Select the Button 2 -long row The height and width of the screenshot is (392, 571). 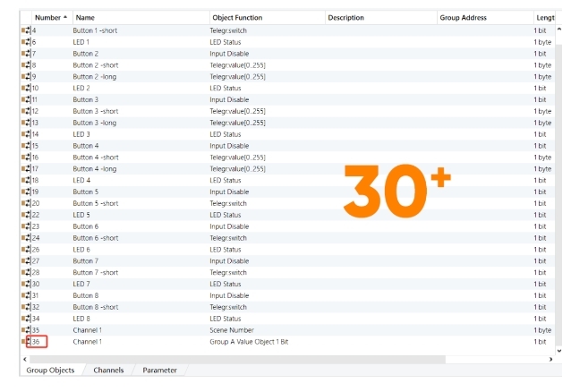point(95,76)
